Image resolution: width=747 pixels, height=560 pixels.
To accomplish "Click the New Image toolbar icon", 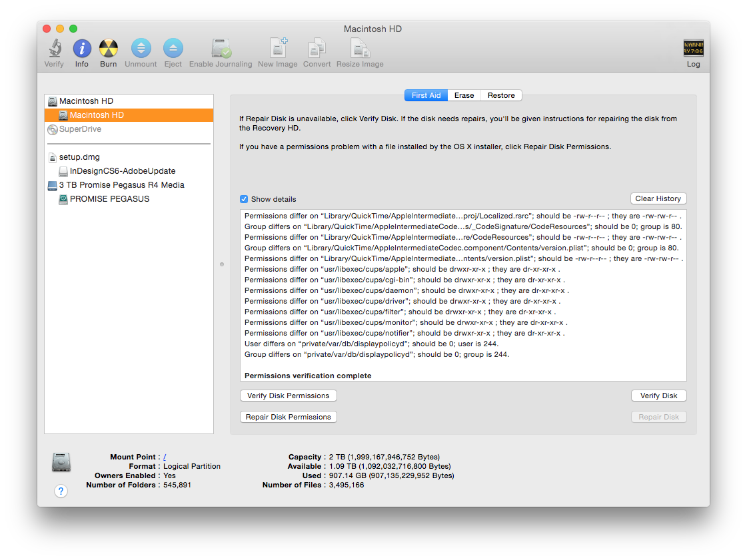I will coord(279,48).
